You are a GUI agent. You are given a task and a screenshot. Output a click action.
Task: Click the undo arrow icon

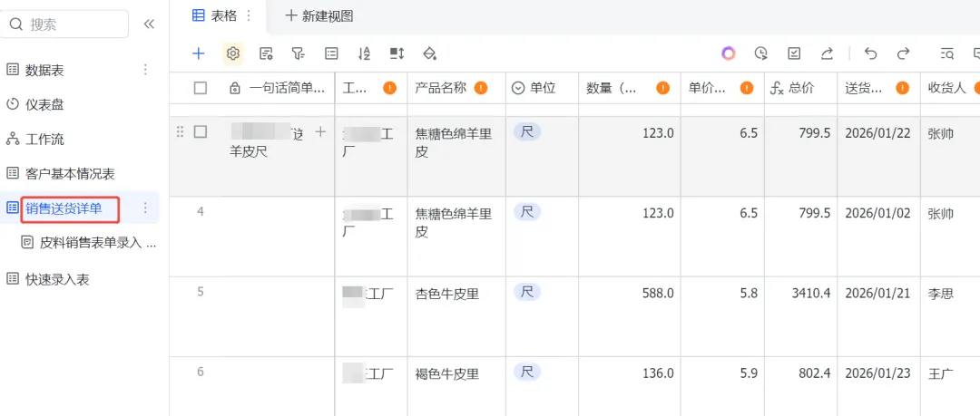pyautogui.click(x=871, y=53)
